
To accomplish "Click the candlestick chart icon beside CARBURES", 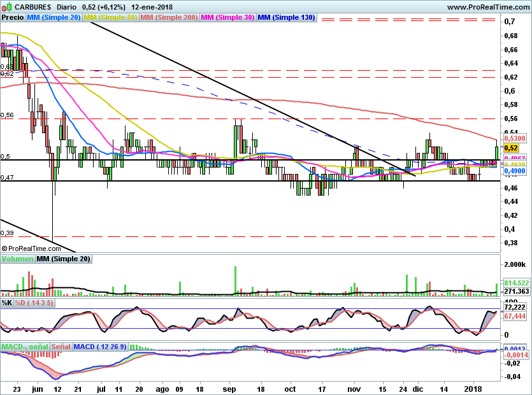I will (8, 7).
